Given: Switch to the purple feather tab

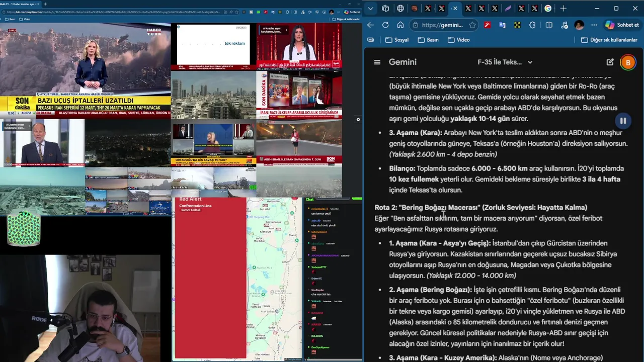Looking at the screenshot, I should [x=508, y=8].
